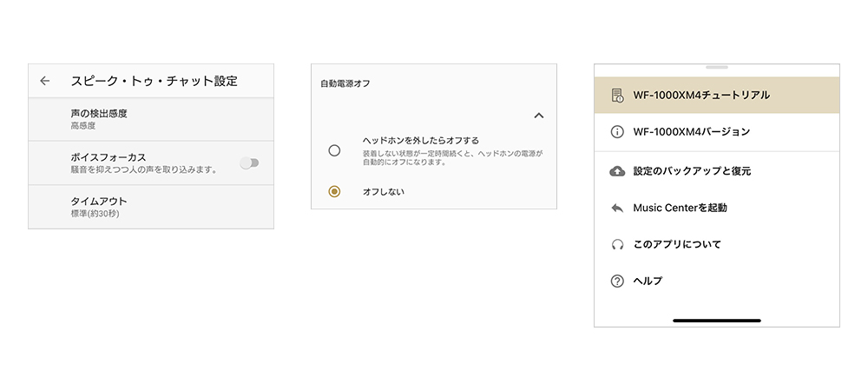Open the タイムアウト timeout setting
Screen dimensions: 868x391
click(151, 207)
